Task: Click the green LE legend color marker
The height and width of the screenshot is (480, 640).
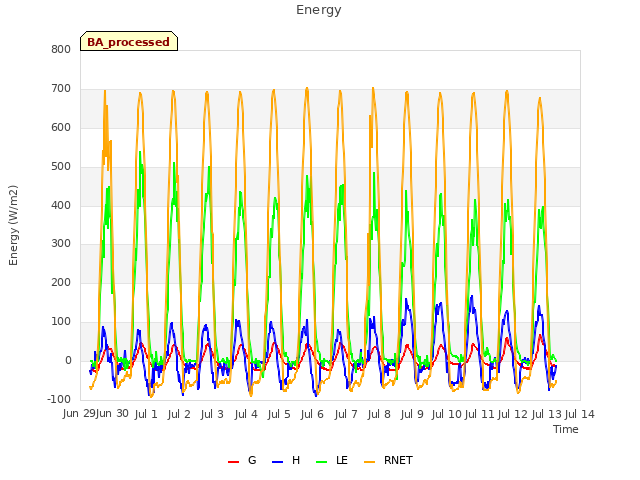Action: [322, 462]
